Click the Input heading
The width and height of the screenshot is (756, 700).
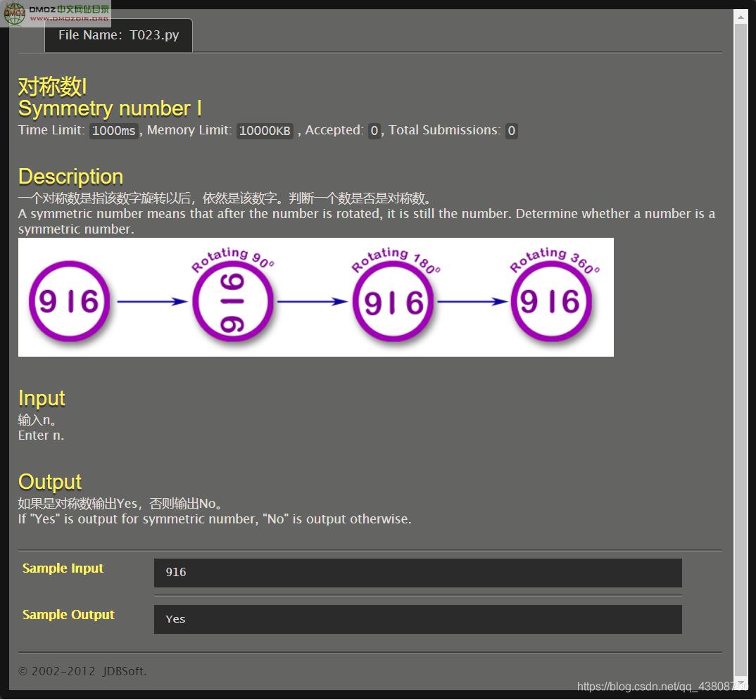click(x=42, y=398)
